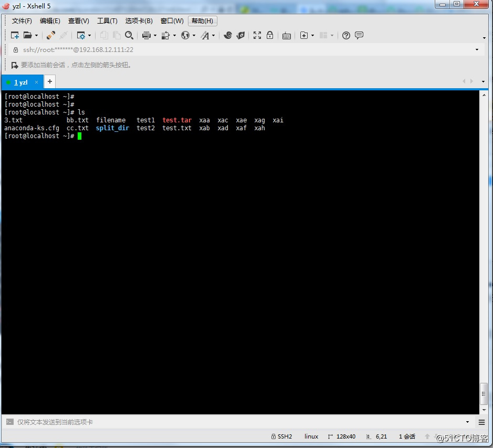Click the Open session folder icon
Screen dimensions: 493x448
[28, 35]
